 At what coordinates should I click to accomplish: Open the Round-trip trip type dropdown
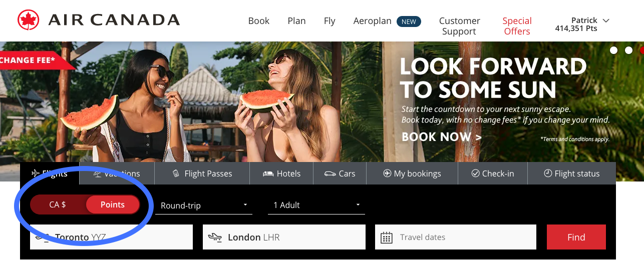tap(204, 205)
